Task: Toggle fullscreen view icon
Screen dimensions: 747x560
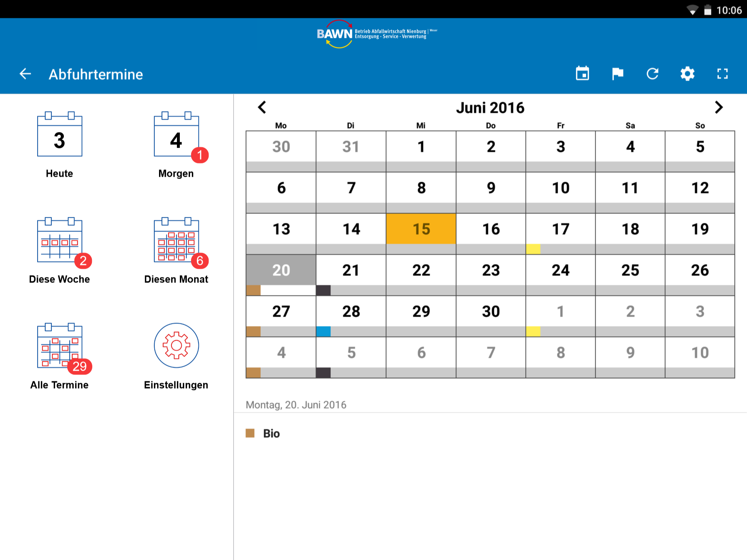Action: click(722, 74)
